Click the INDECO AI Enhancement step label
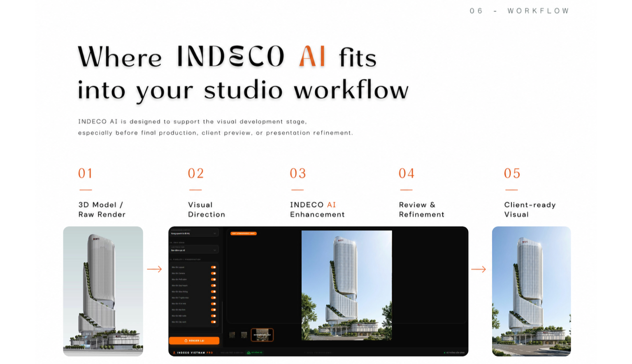Viewport: 632px width, 364px height. (317, 209)
